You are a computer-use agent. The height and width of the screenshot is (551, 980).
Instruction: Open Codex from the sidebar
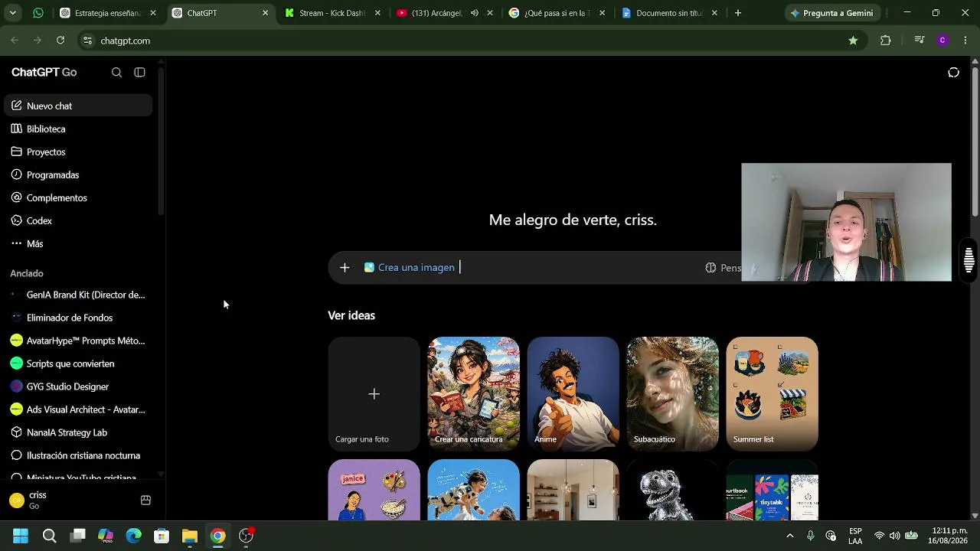(78, 220)
